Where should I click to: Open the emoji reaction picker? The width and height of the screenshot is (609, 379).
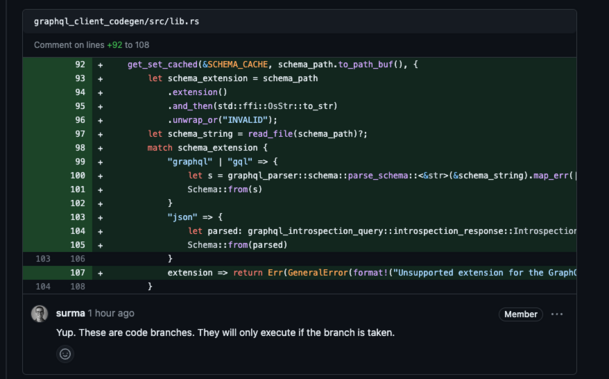pos(65,354)
